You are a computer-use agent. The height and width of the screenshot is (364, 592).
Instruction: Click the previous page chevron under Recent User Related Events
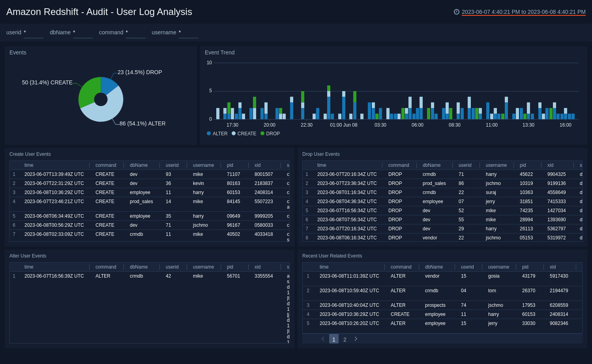click(322, 339)
